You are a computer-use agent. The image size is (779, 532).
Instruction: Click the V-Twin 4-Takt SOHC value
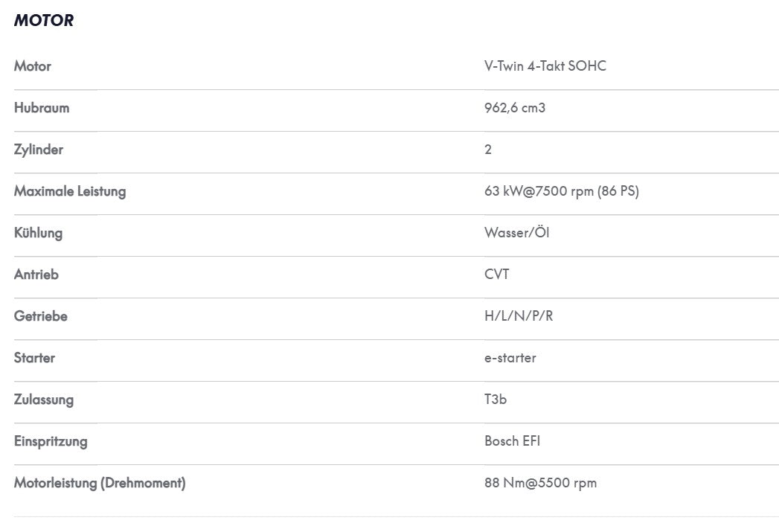click(x=545, y=66)
